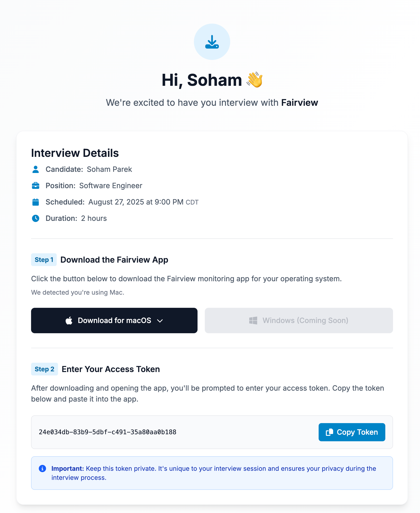420x513 pixels.
Task: Click the Interview Details heading
Action: point(75,153)
